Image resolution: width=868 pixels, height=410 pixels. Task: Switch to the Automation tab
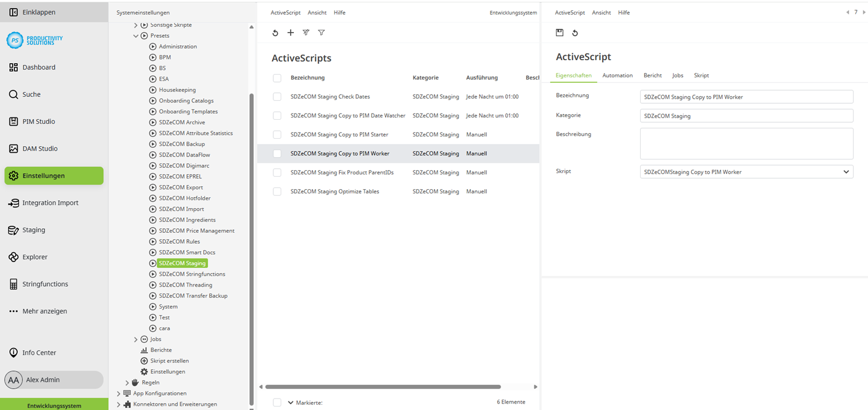pyautogui.click(x=617, y=75)
